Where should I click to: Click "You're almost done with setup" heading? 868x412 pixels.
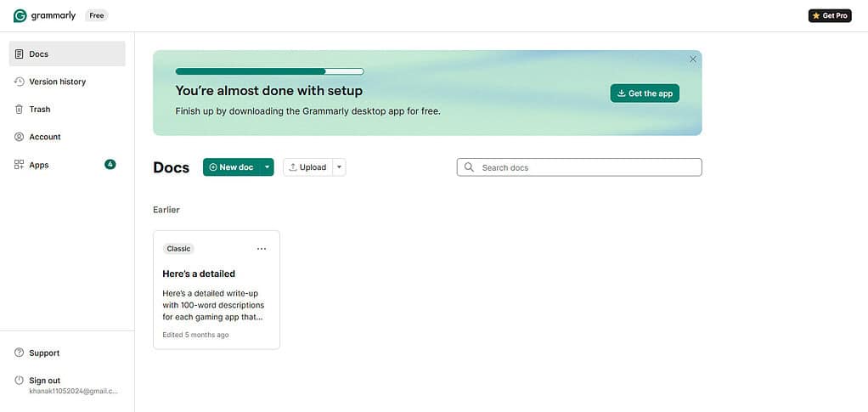pyautogui.click(x=269, y=90)
